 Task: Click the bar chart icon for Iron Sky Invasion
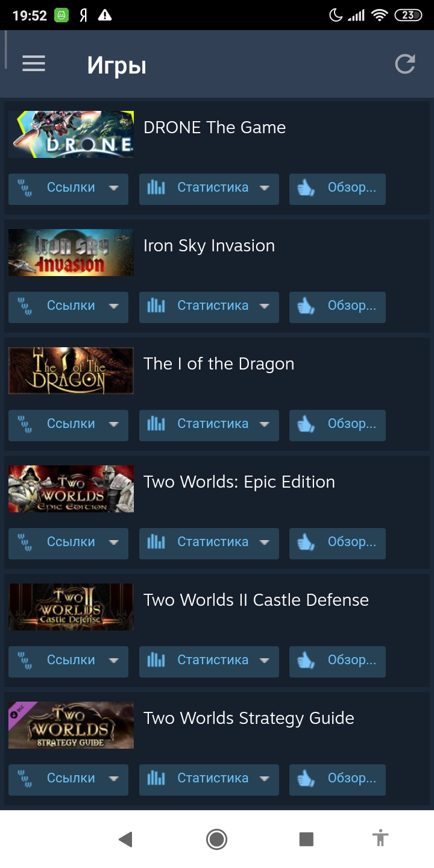(156, 306)
